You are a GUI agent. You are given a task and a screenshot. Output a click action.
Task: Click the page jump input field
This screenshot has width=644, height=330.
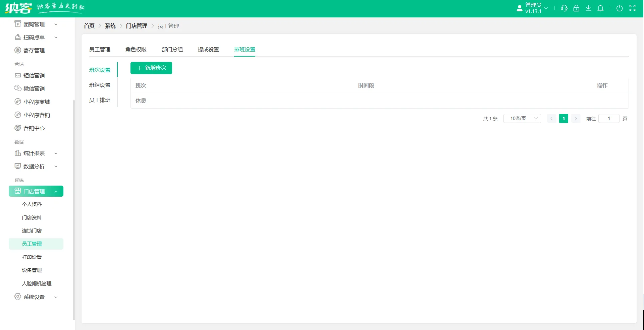tap(608, 119)
